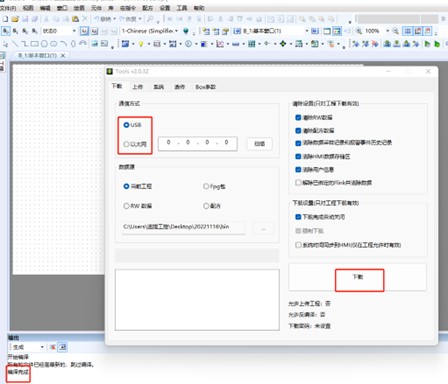The width and height of the screenshot is (448, 384).
Task: Expand the output panel type dropdown
Action: point(27,347)
